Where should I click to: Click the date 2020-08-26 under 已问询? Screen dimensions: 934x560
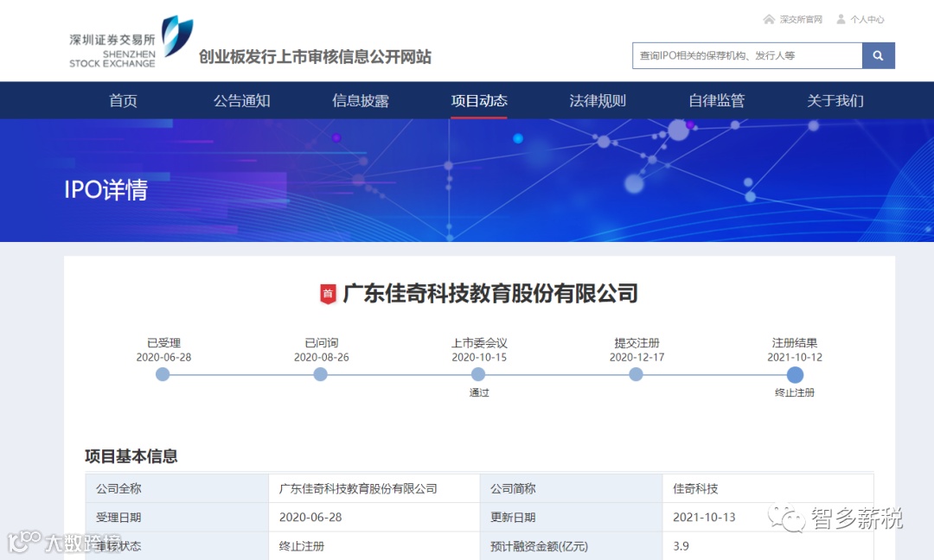coord(322,357)
